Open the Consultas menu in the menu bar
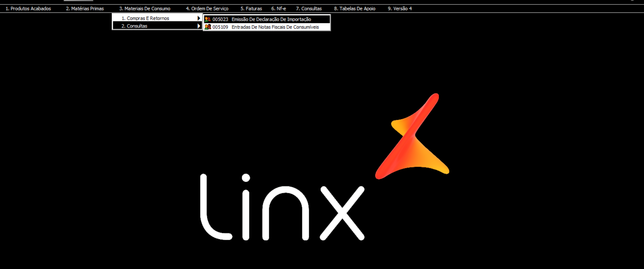This screenshot has width=644, height=269. (309, 9)
